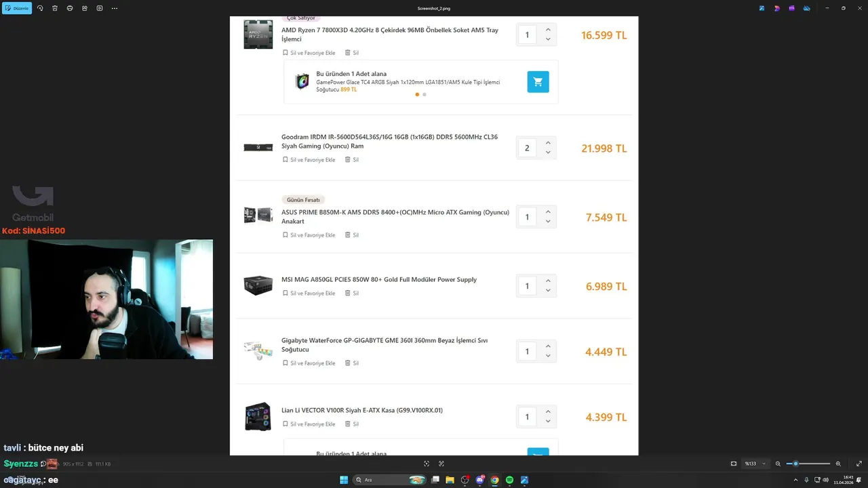Add the GamePower cooler to cart

(x=538, y=82)
